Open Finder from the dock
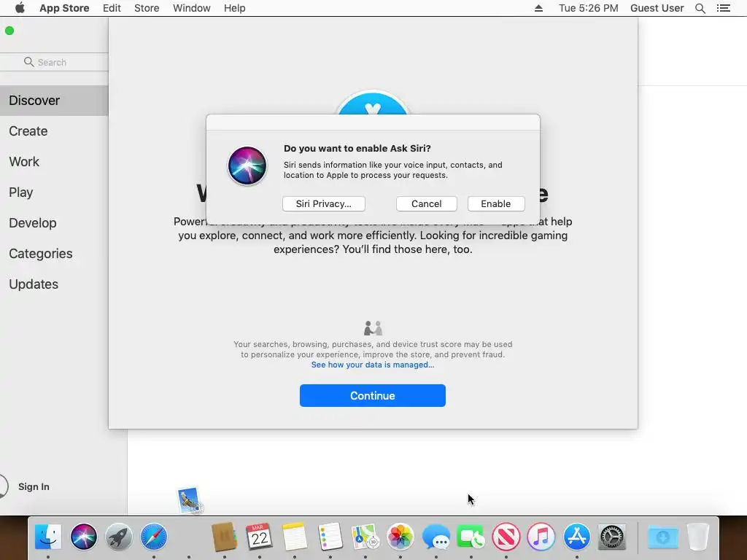This screenshot has height=560, width=747. coord(48,537)
